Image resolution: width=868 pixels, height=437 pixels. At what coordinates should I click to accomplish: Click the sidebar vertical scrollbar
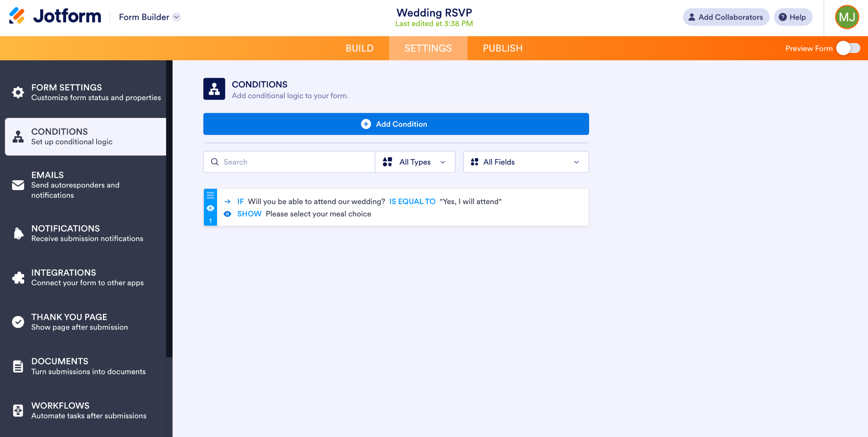(170, 209)
